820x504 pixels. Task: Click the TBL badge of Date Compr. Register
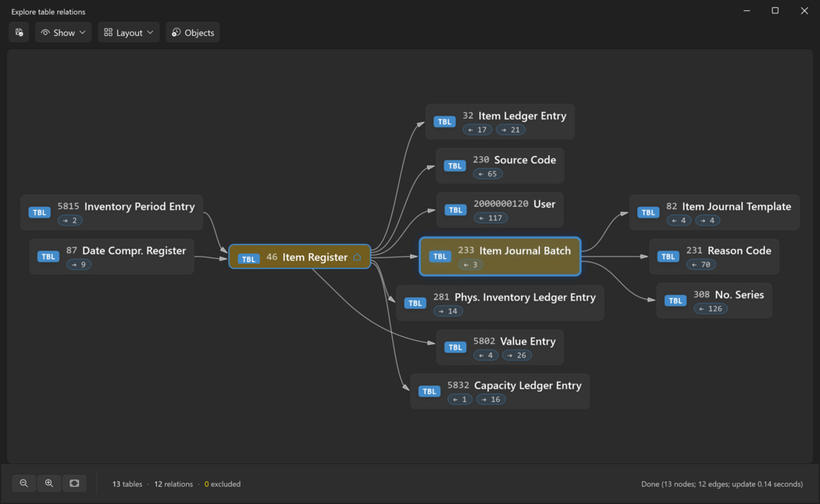(x=48, y=257)
